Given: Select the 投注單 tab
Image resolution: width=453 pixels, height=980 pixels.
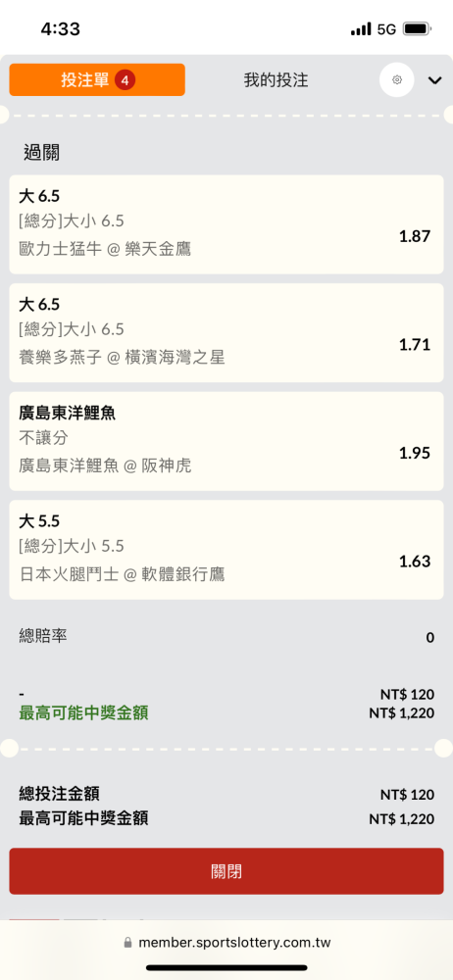Looking at the screenshot, I should point(97,80).
